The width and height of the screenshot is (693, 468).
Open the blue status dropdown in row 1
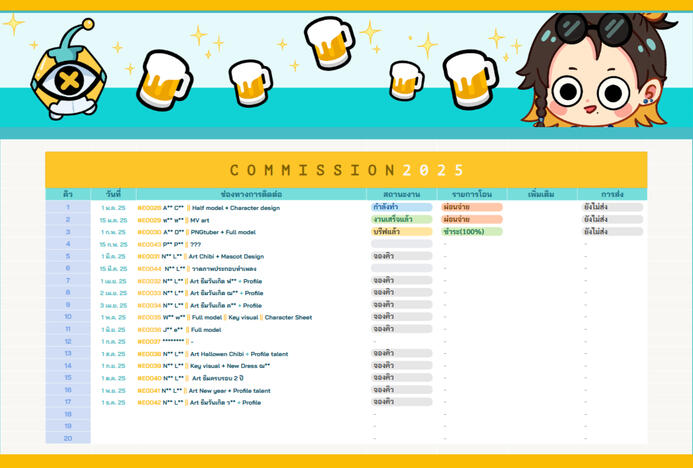pos(401,207)
